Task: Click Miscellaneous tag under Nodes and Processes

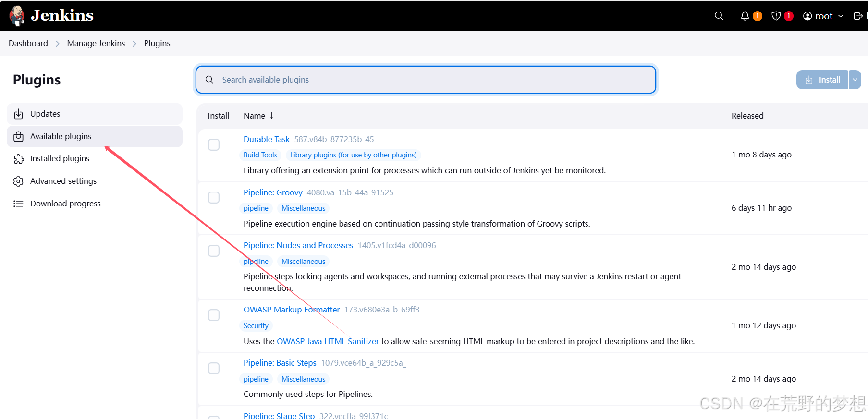Action: 304,262
